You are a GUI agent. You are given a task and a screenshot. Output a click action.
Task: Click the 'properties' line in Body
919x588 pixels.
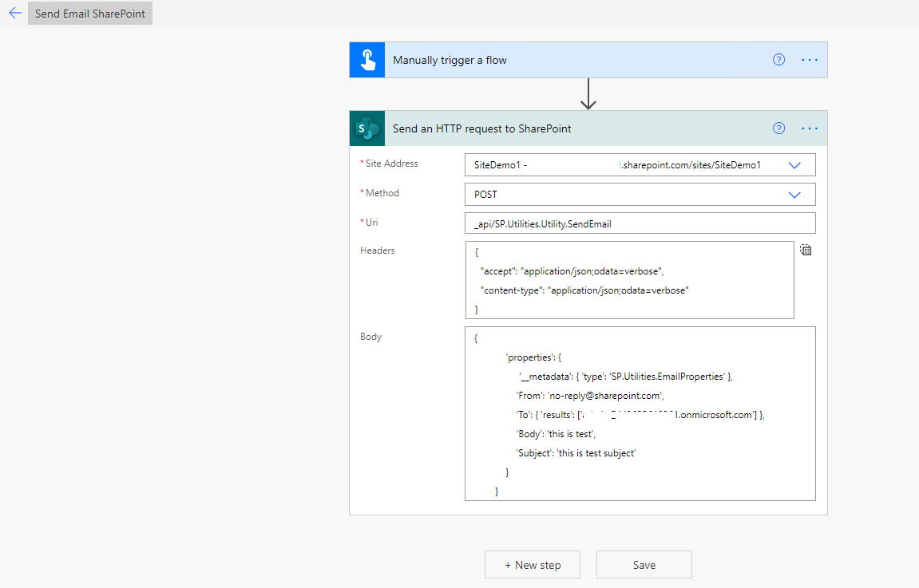point(533,357)
